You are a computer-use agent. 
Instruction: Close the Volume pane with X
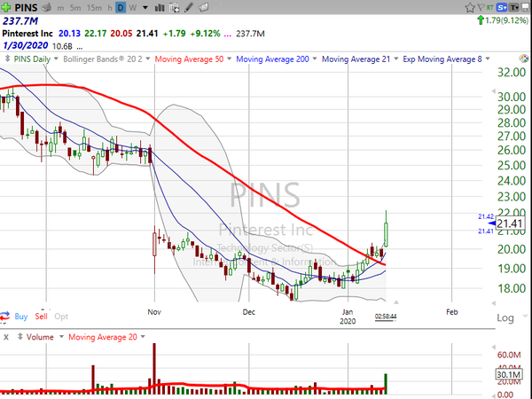coord(6,337)
